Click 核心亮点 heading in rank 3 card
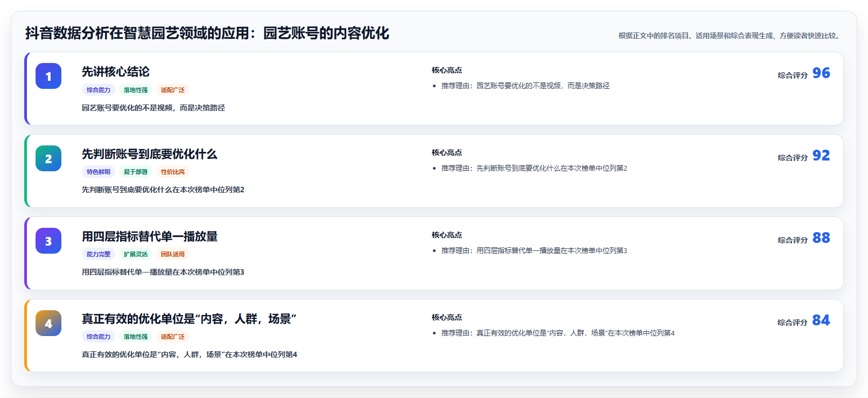Image resolution: width=868 pixels, height=398 pixels. coord(447,235)
